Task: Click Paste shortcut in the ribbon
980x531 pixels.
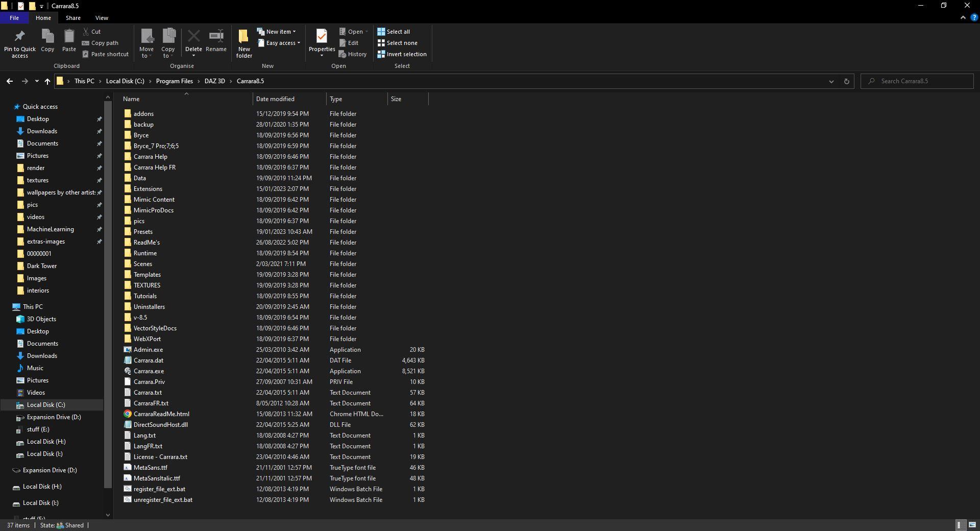Action: (105, 54)
